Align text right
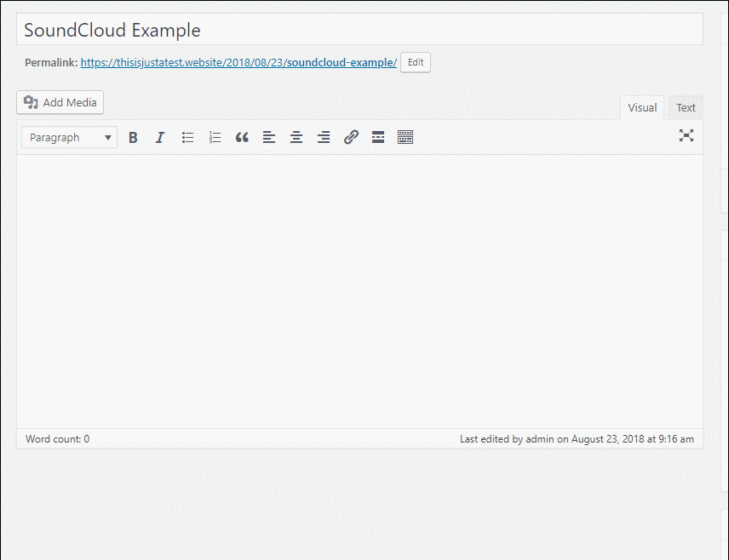Screen dimensions: 729x560 tap(324, 138)
